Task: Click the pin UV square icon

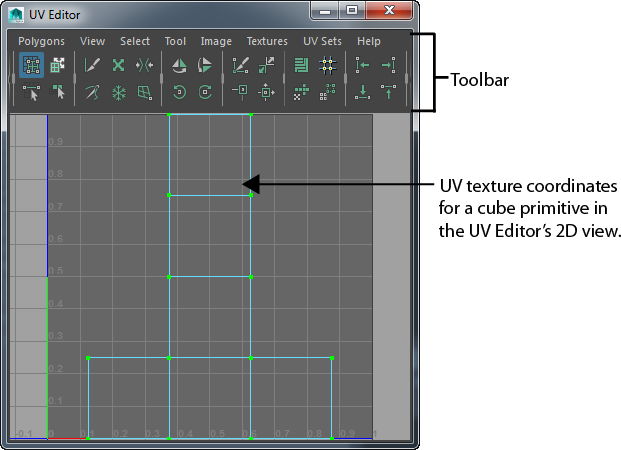Action: (240, 92)
